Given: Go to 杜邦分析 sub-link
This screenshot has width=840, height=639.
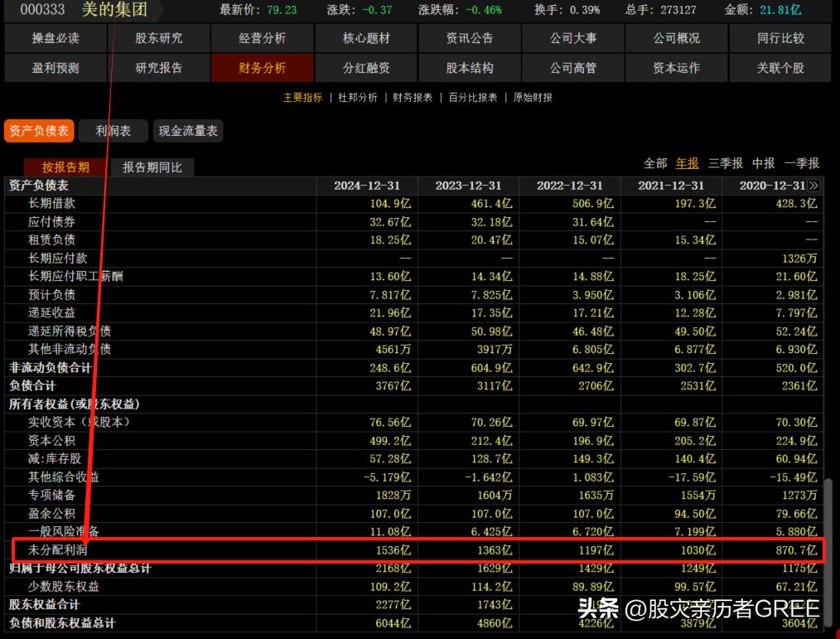Looking at the screenshot, I should pyautogui.click(x=358, y=98).
